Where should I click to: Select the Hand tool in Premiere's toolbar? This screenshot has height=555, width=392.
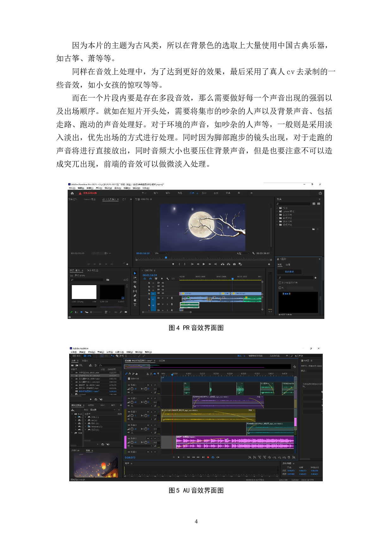coord(135,300)
